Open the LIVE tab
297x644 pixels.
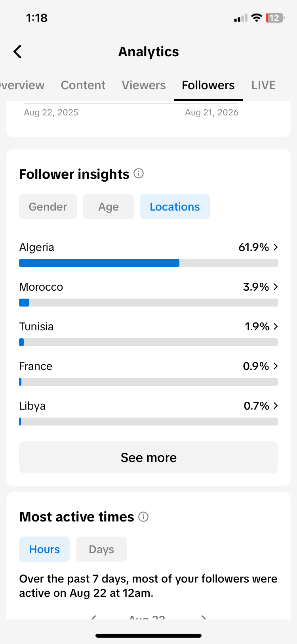(263, 85)
